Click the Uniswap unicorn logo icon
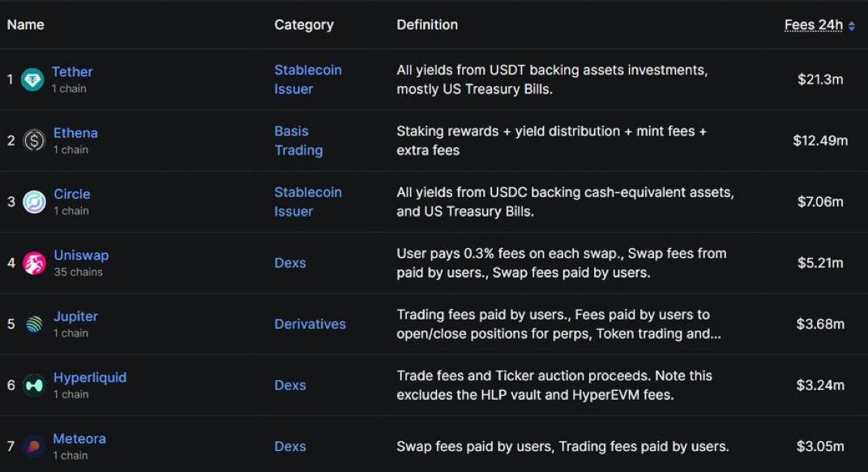 pos(34,263)
